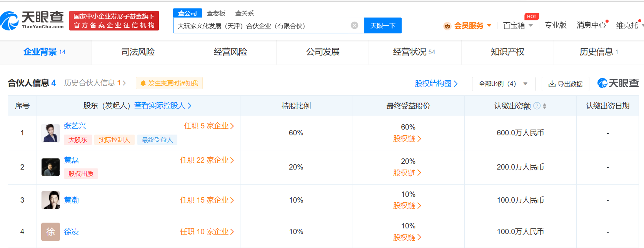Image resolution: width=644 pixels, height=248 pixels.
Task: Open 任职 10 家企业 for 徐凌
Action: pos(207,231)
